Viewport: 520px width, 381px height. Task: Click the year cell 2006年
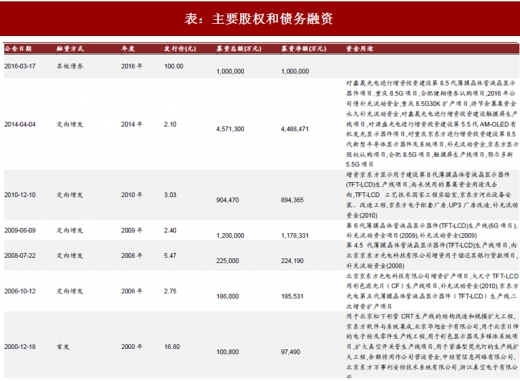pyautogui.click(x=132, y=291)
